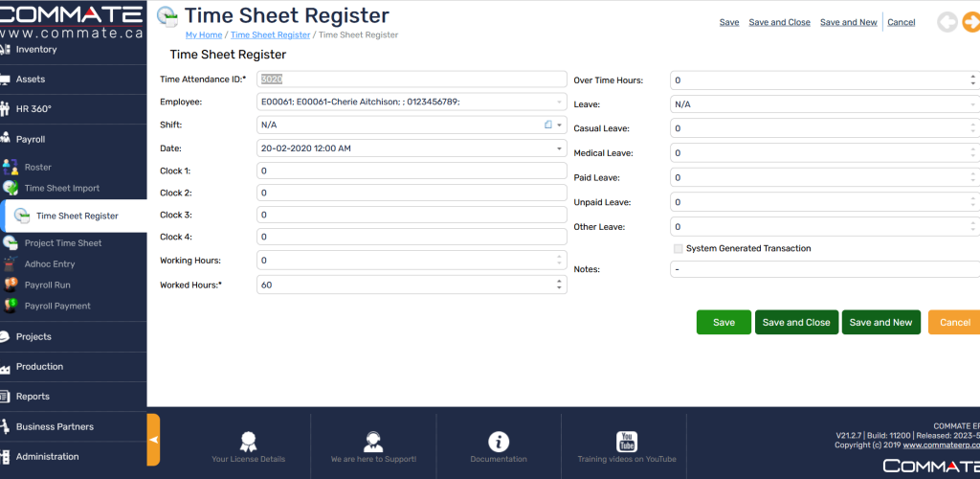The image size is (980, 479).
Task: Click the top Save and New link
Action: point(849,22)
